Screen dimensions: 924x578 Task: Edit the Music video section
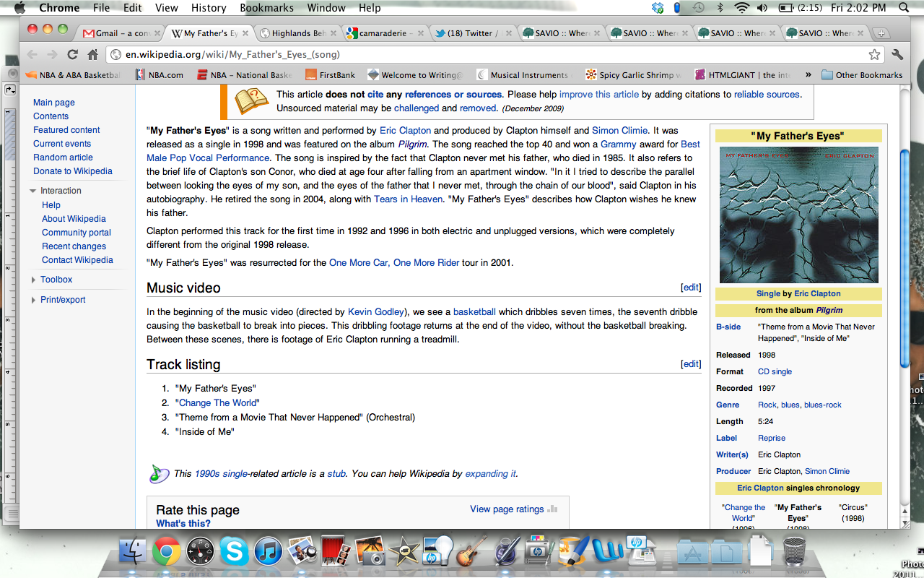(x=691, y=288)
